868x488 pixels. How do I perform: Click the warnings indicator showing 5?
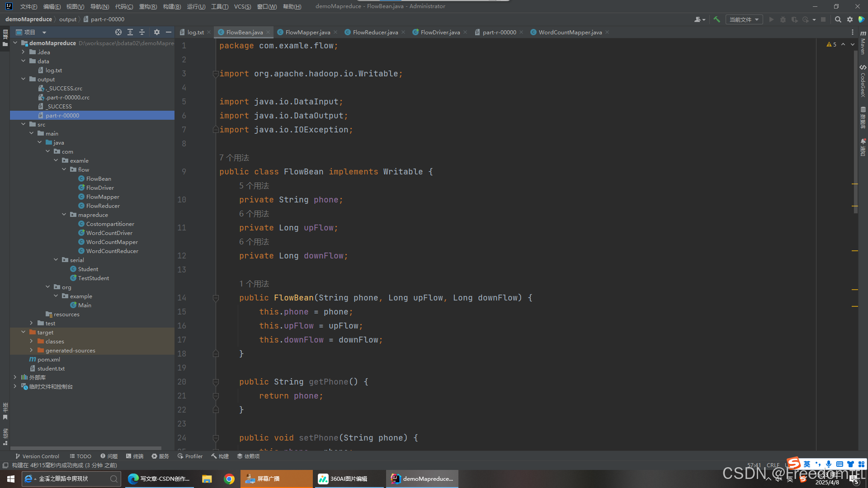coord(831,44)
